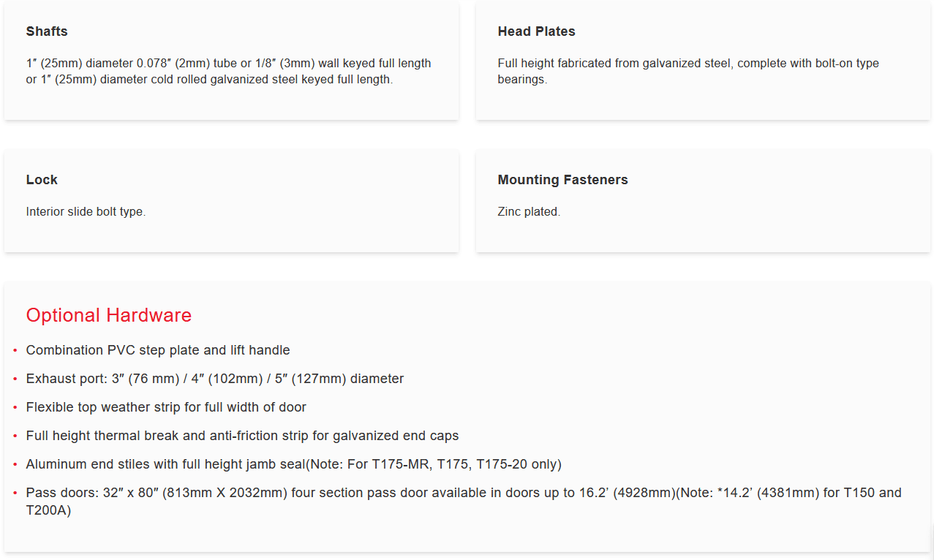Click the "Interior slide bolt type." text
The image size is (934, 560).
[x=86, y=212]
